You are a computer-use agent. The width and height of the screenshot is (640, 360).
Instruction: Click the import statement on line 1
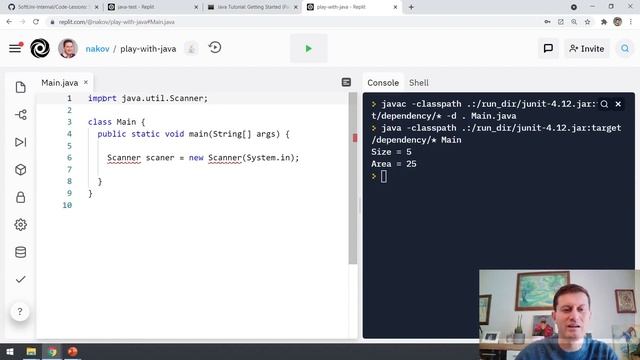(x=148, y=98)
